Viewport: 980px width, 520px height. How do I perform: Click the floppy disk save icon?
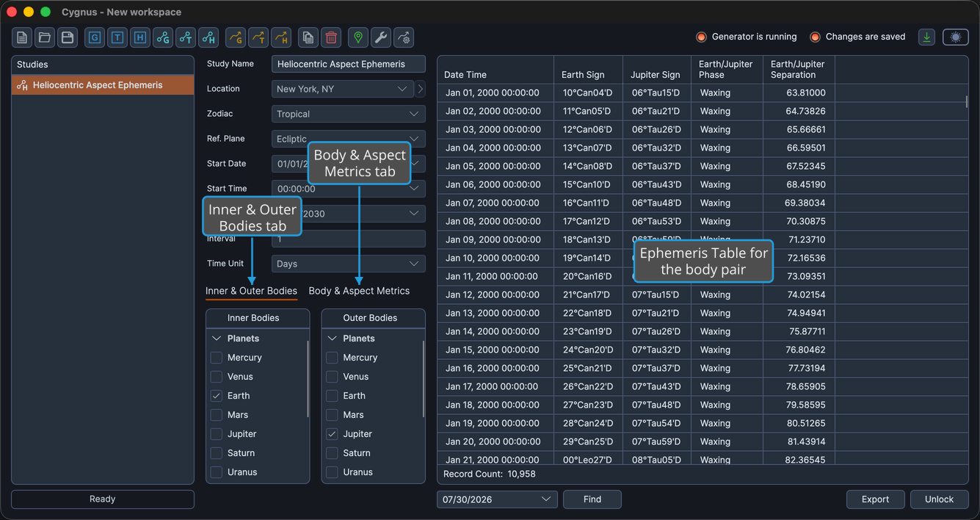68,37
